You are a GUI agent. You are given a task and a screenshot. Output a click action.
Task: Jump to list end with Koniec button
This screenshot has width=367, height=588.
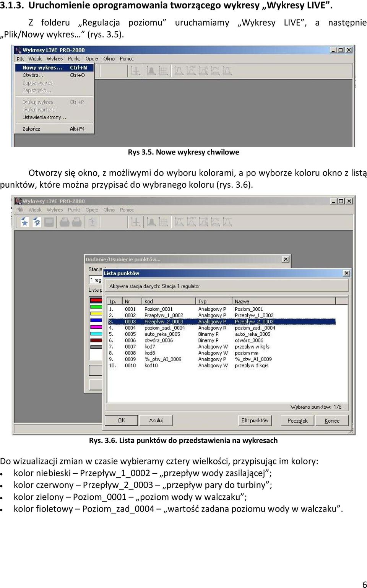332,421
